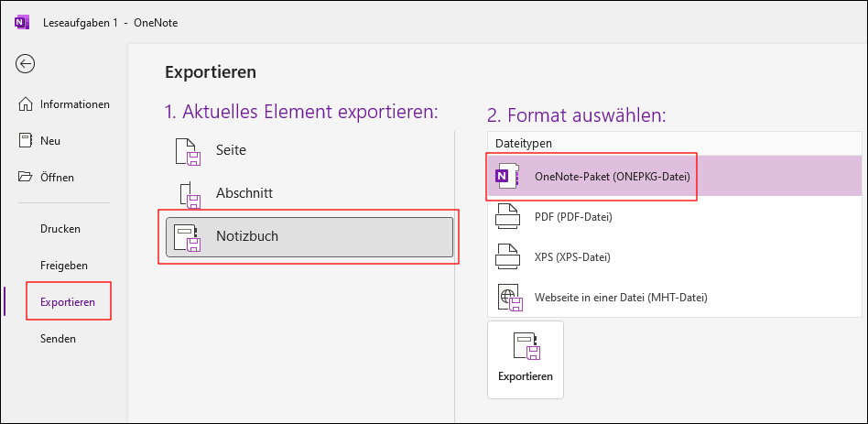Click the back arrow circle icon
The height and width of the screenshot is (424, 868).
(x=25, y=64)
